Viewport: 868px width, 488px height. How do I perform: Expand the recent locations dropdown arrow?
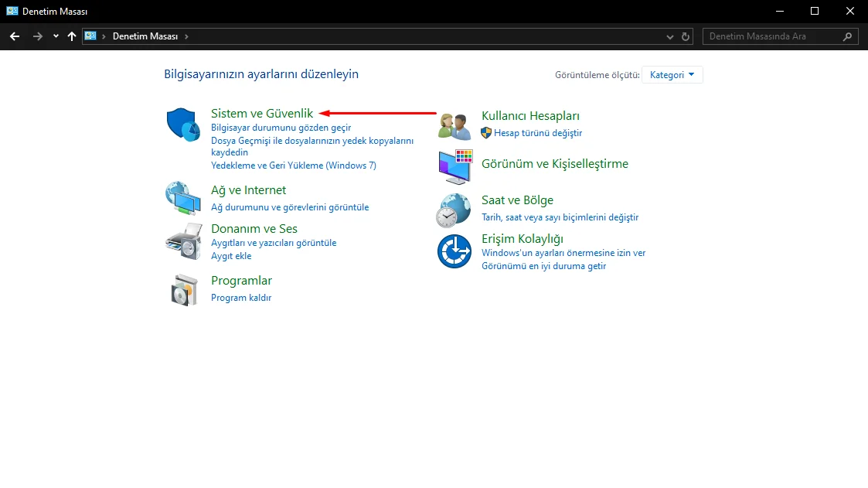coord(56,36)
